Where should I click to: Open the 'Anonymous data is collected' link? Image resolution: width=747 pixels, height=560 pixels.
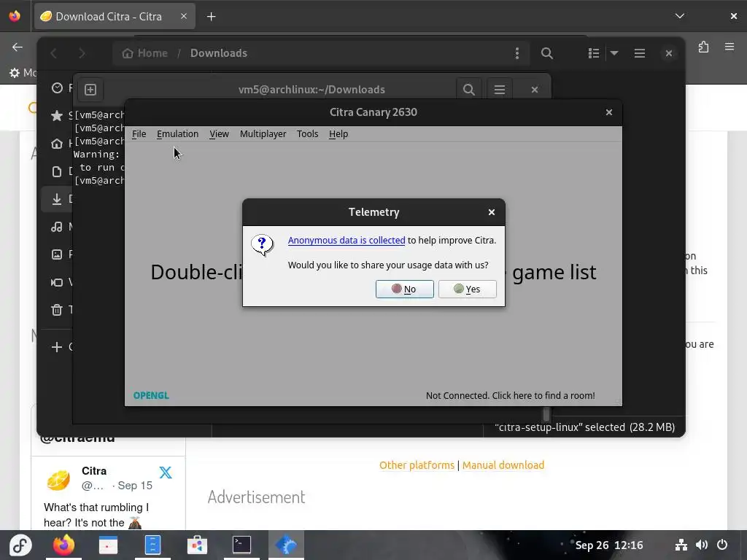pos(347,241)
